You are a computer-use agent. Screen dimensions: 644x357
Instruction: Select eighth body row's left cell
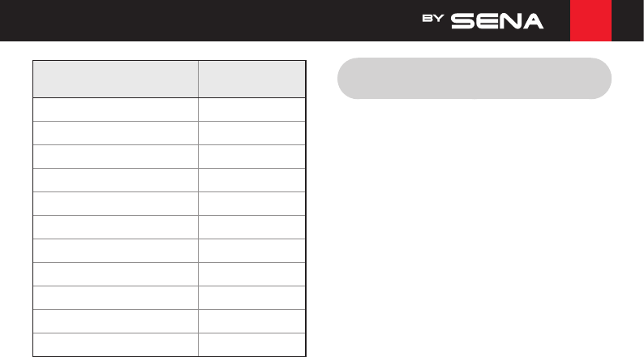(115, 274)
